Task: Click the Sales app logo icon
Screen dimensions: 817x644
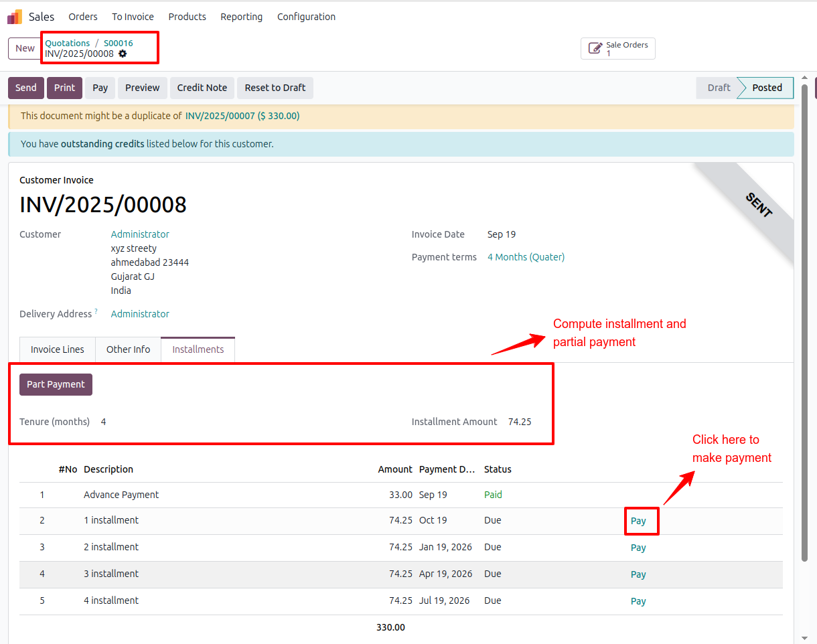Action: 14,17
